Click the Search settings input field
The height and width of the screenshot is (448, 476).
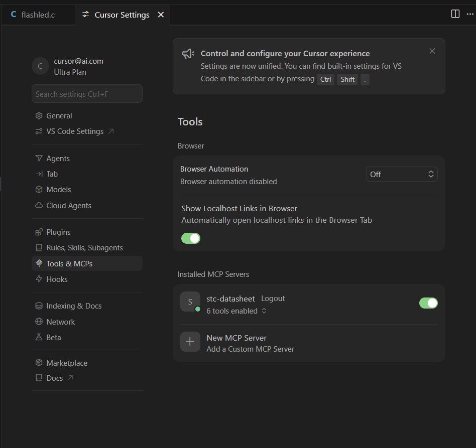coord(87,94)
